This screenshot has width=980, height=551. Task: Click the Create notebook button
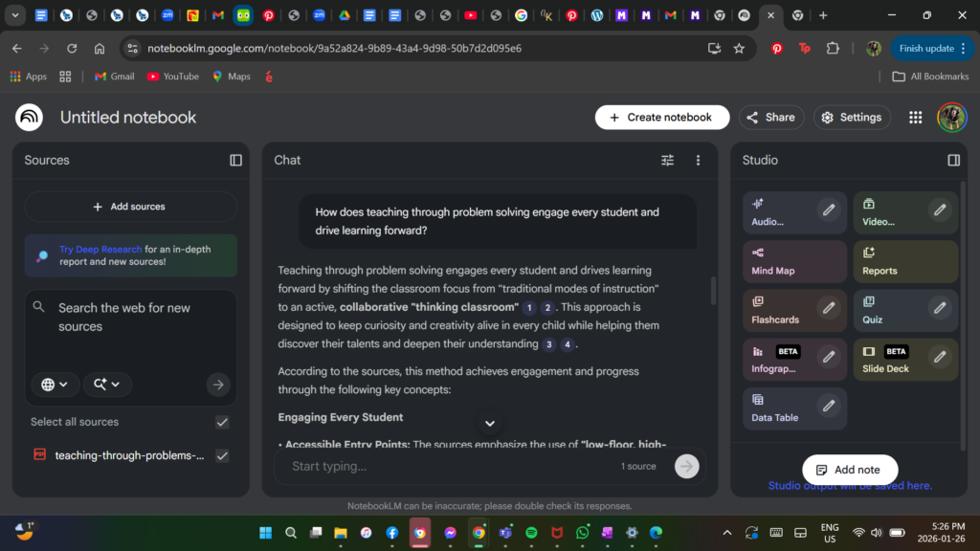tap(662, 118)
